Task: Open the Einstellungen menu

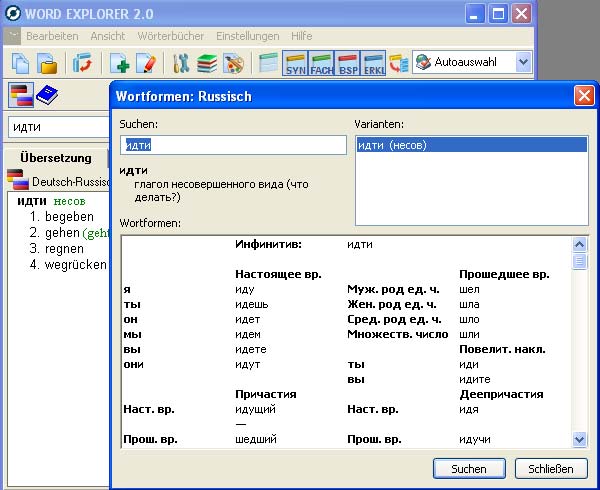Action: [248, 36]
